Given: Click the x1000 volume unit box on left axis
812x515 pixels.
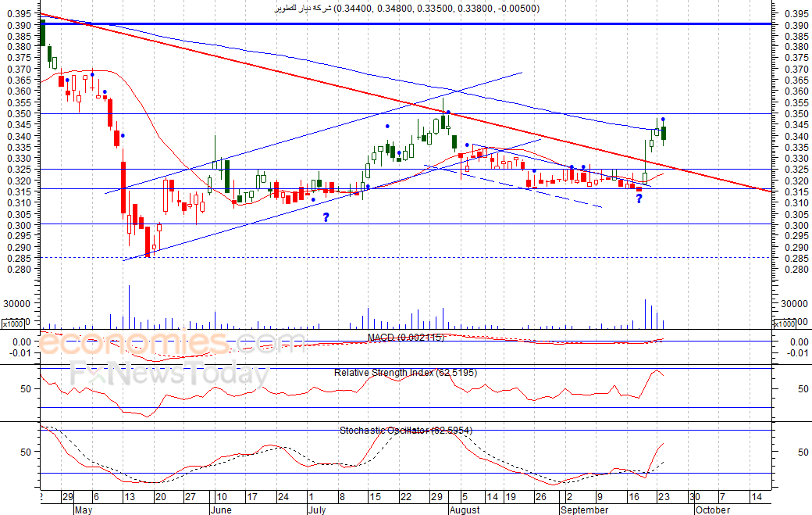Looking at the screenshot, I should click(13, 324).
